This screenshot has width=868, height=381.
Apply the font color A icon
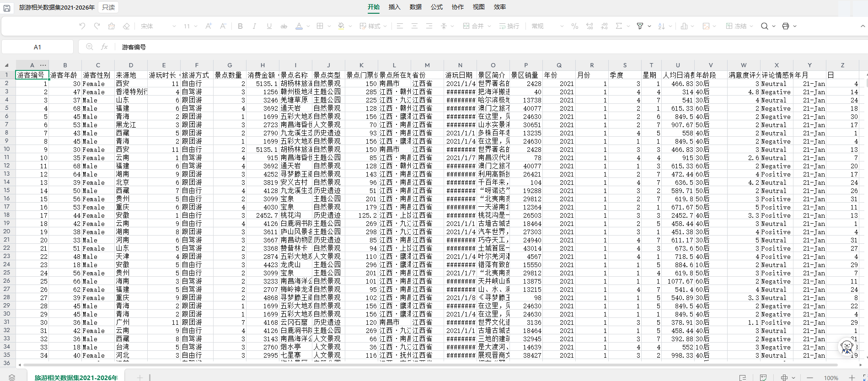point(299,26)
